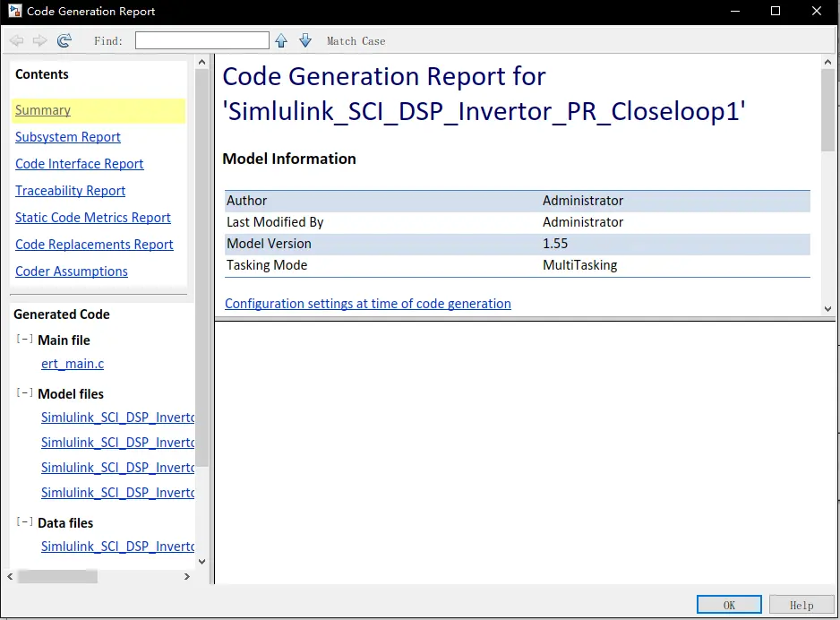Collapse the Data files section

click(x=24, y=521)
